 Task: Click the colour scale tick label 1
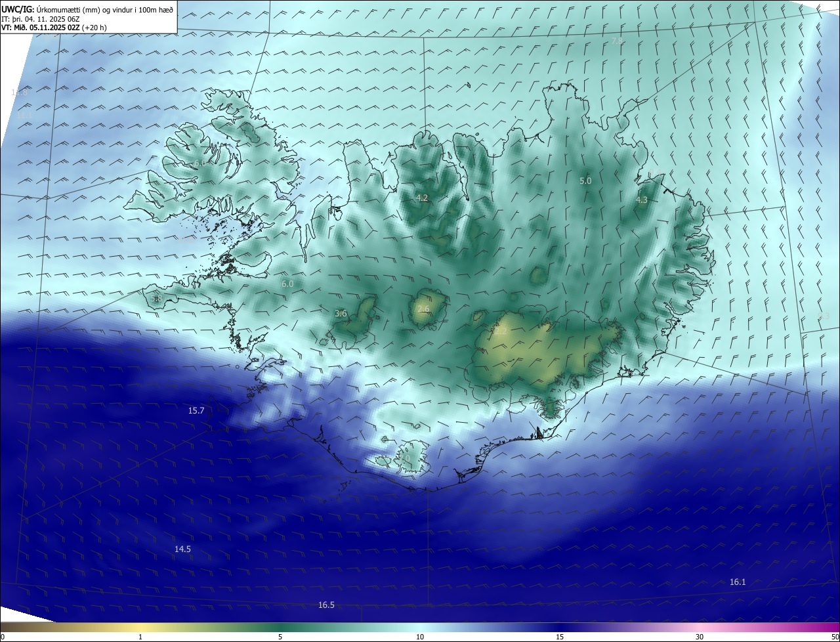point(140,637)
